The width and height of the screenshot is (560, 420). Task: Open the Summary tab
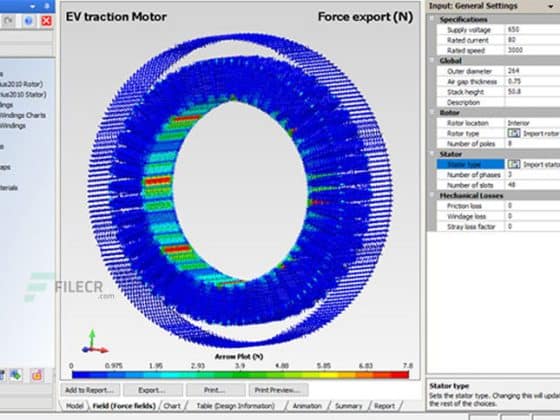(x=349, y=406)
